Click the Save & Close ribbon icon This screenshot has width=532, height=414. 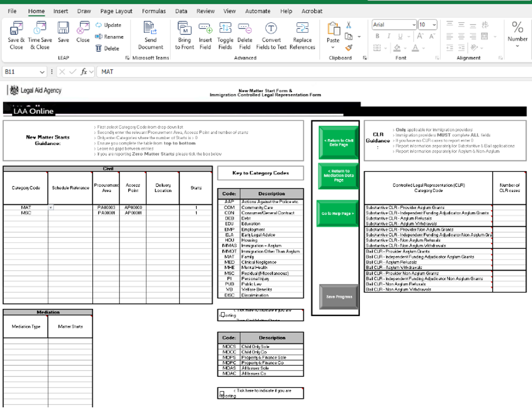(x=16, y=29)
